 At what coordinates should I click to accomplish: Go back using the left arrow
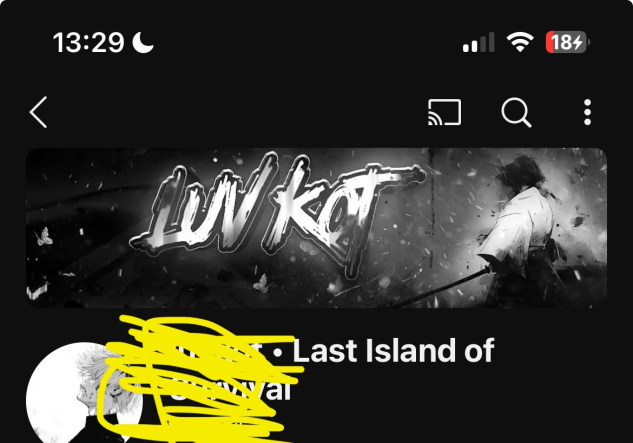click(x=39, y=112)
